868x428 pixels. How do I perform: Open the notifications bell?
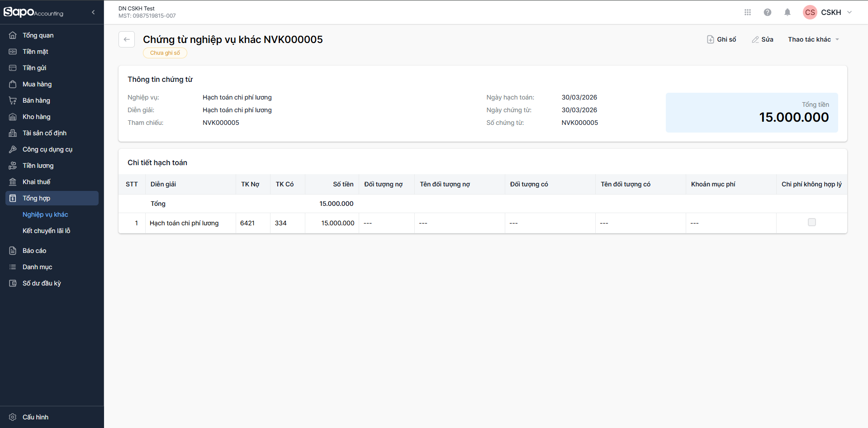(787, 12)
